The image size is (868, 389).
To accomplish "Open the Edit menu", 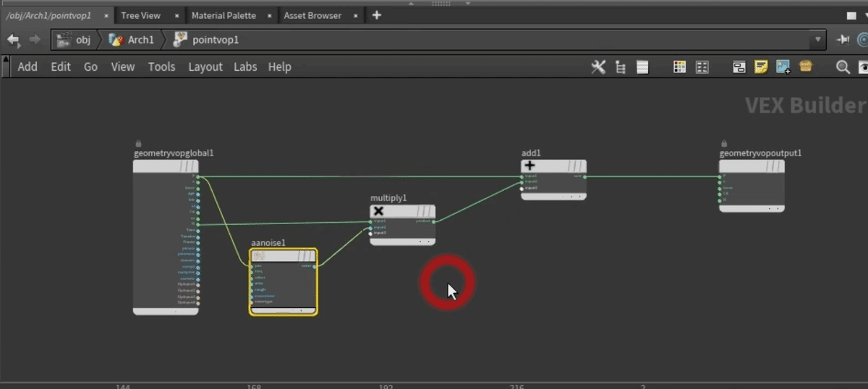I will 61,67.
